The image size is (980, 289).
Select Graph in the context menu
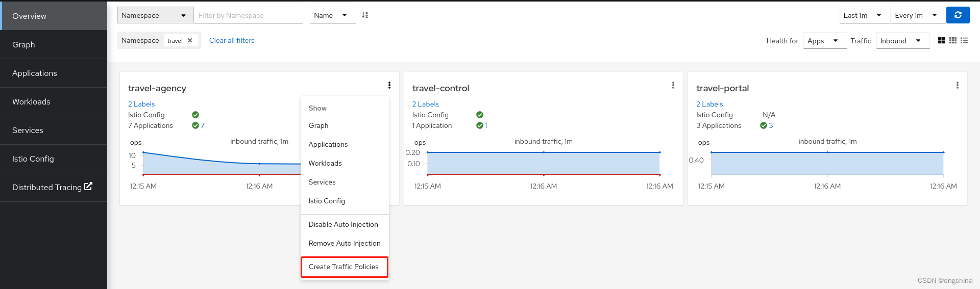pyautogui.click(x=345, y=125)
